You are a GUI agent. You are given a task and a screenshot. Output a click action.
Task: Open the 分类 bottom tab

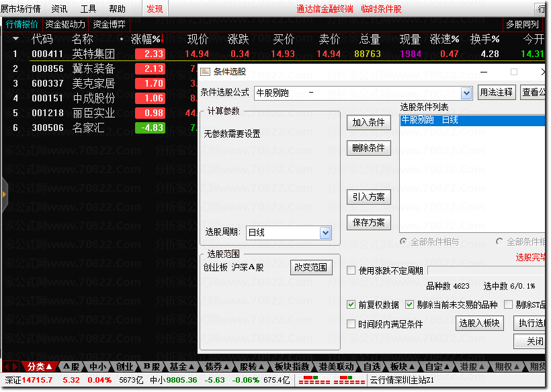[x=40, y=366]
